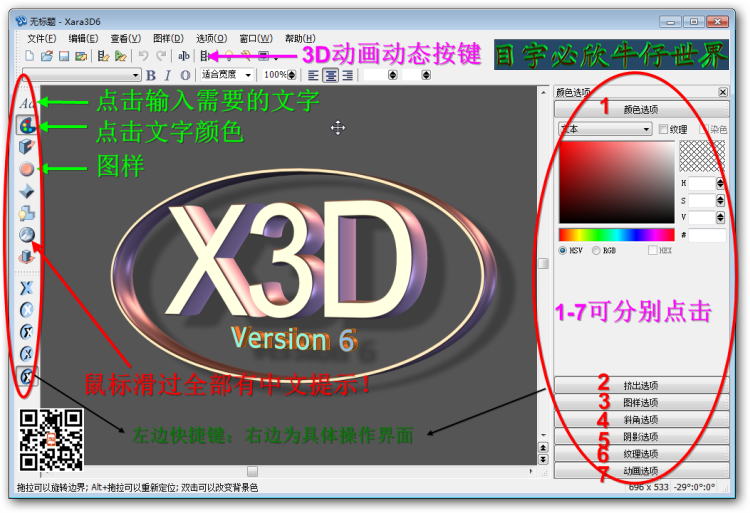Toggle Outline 'O' text formatting

pyautogui.click(x=185, y=75)
